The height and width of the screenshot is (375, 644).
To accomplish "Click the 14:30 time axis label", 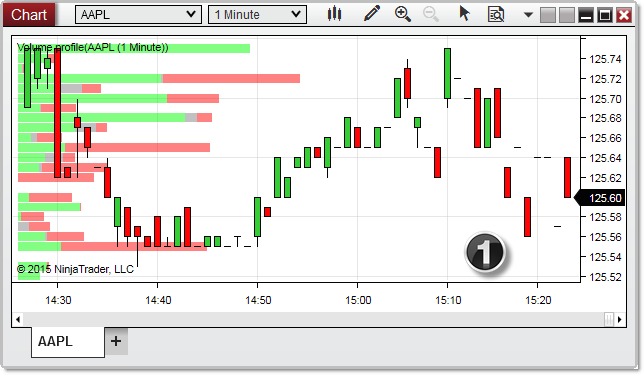I will (x=58, y=300).
